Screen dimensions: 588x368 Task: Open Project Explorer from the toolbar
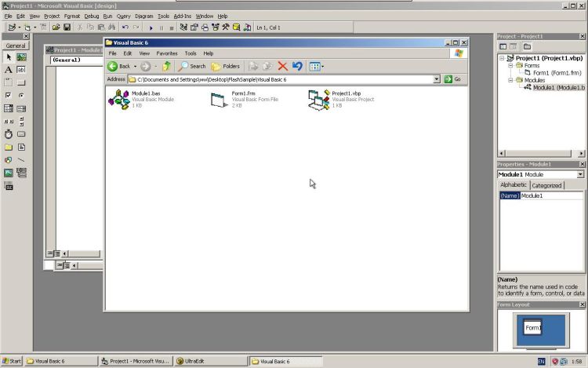183,27
